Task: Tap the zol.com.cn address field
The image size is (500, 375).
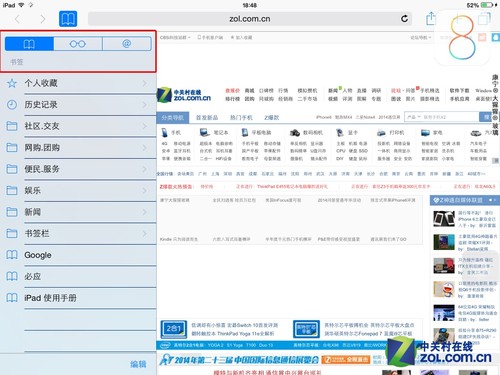Action: pyautogui.click(x=250, y=19)
